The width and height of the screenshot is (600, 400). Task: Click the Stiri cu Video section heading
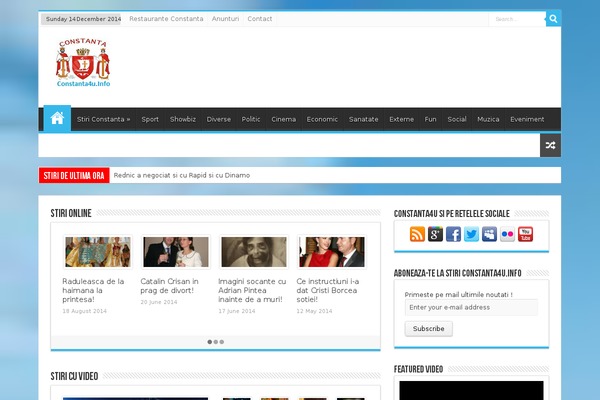[x=74, y=376]
